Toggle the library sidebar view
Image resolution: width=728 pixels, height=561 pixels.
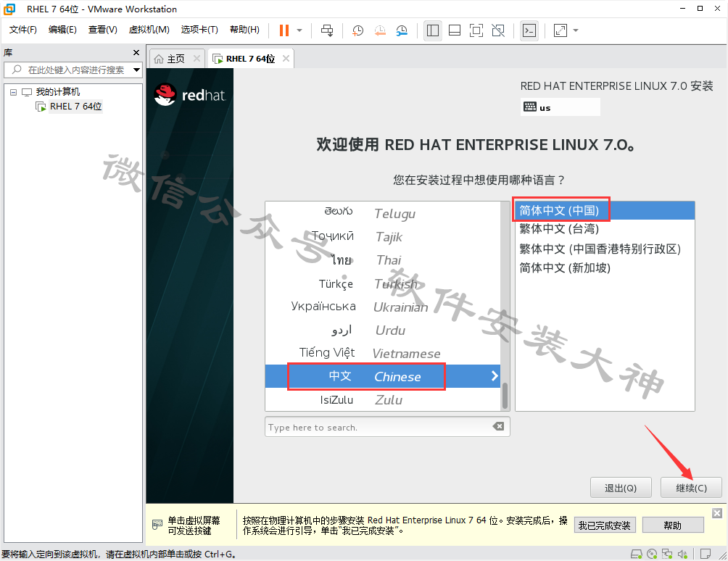[433, 30]
